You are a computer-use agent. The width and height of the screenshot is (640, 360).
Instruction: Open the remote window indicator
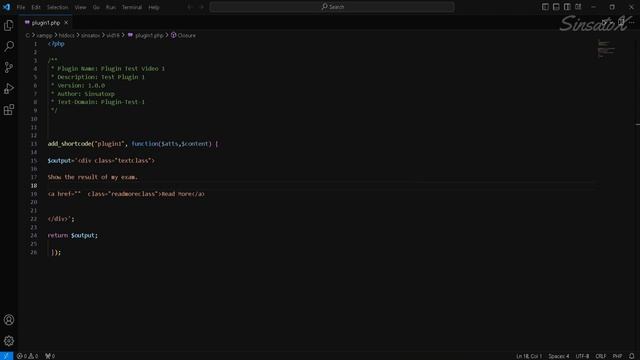(x=7, y=356)
